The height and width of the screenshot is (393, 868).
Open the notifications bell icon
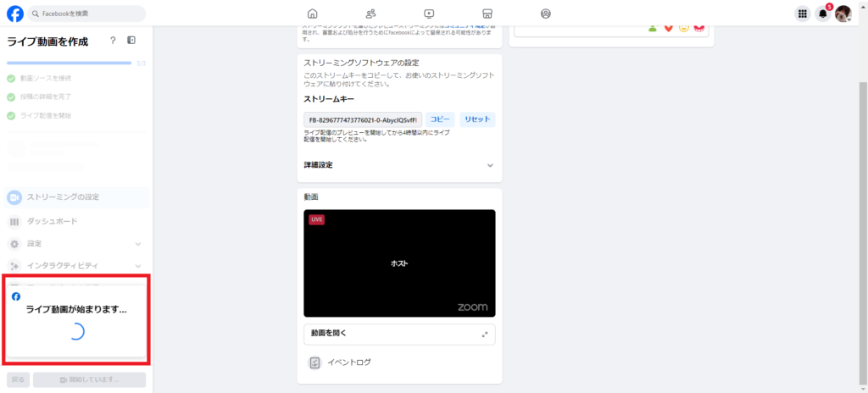[822, 14]
